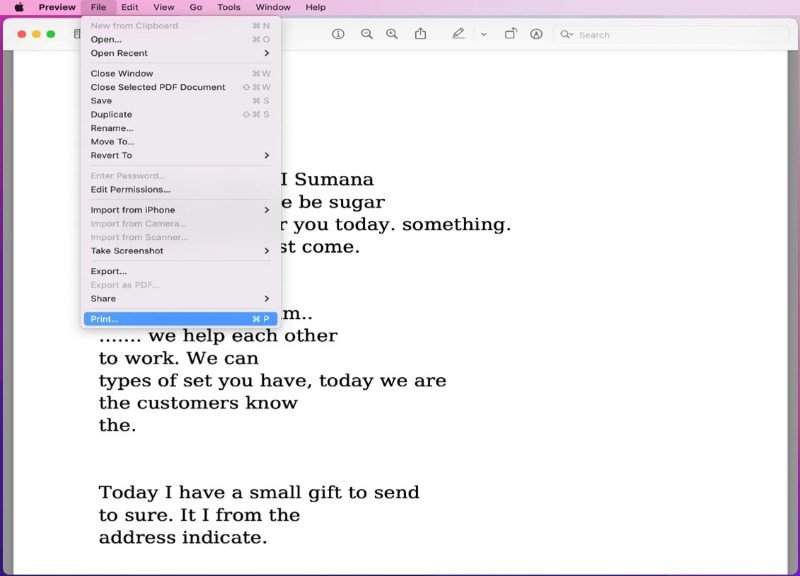
Task: Click the Search field in toolbar
Action: [671, 35]
